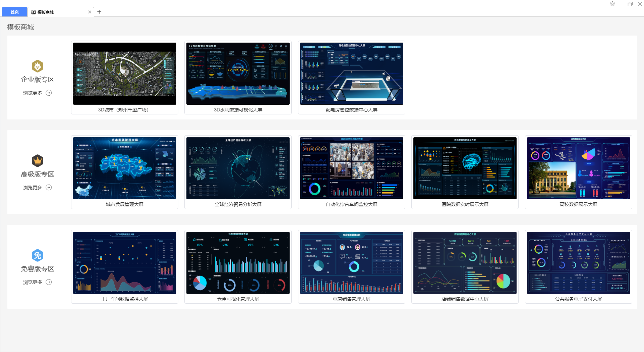
Task: Open 公共服务电子支付大屏 thumbnail
Action: tap(579, 263)
